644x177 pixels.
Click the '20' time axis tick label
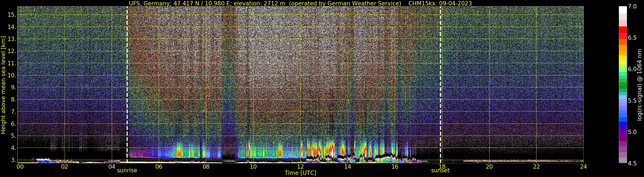pos(489,166)
